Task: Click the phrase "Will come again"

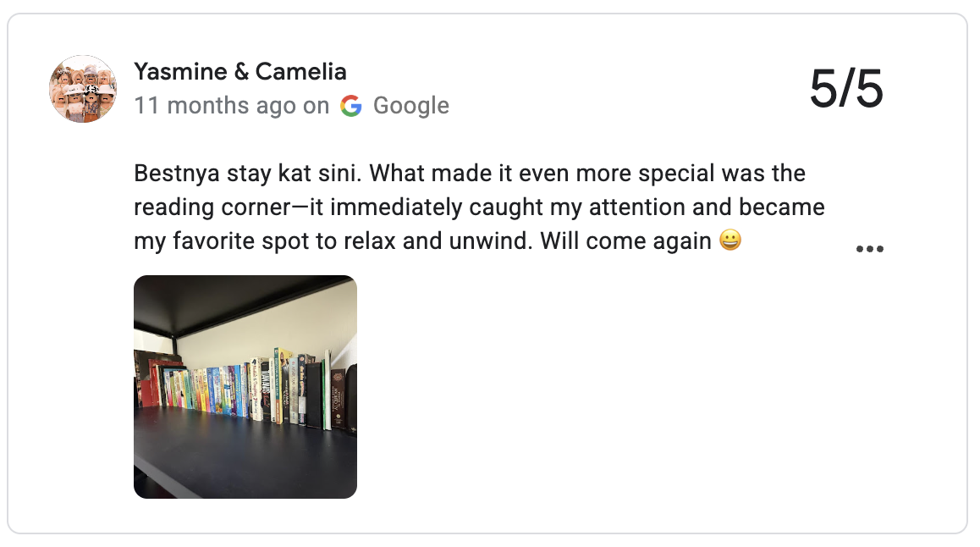Action: pyautogui.click(x=625, y=242)
